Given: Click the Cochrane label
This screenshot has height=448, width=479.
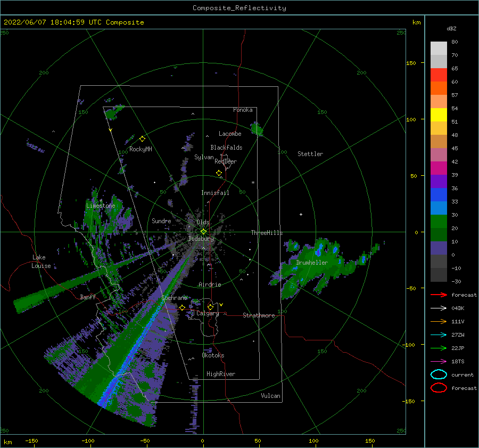Looking at the screenshot, I should coord(174,298).
